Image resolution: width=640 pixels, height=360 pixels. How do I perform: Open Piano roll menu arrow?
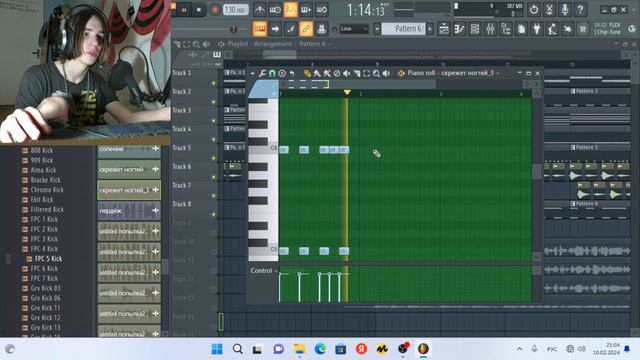(x=252, y=73)
